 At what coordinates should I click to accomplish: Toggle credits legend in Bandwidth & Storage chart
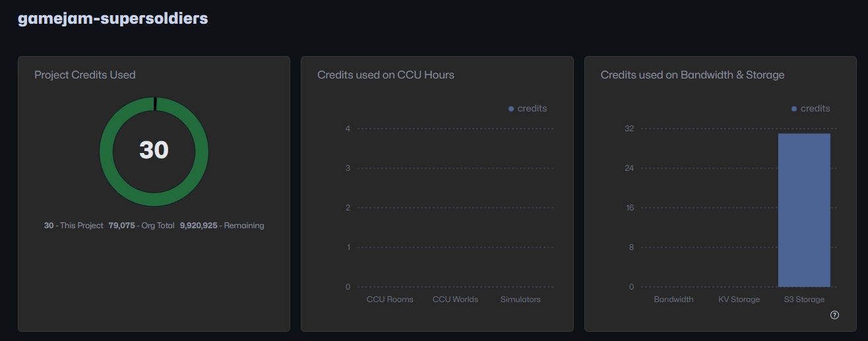click(810, 108)
